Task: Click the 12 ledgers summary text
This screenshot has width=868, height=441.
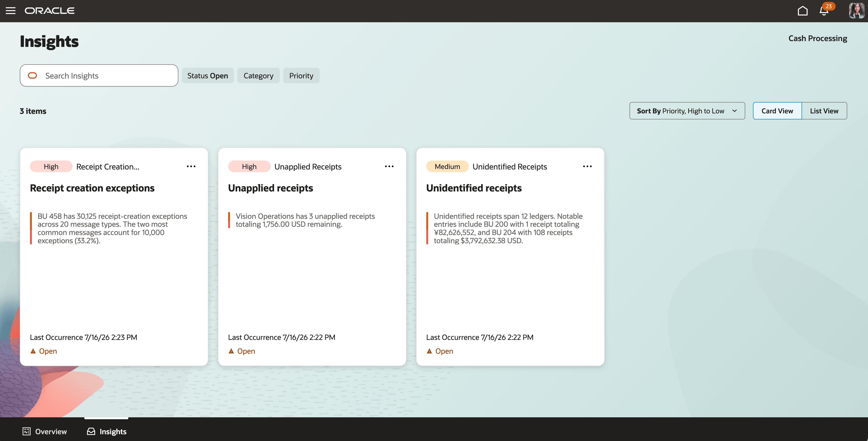Action: pyautogui.click(x=508, y=228)
